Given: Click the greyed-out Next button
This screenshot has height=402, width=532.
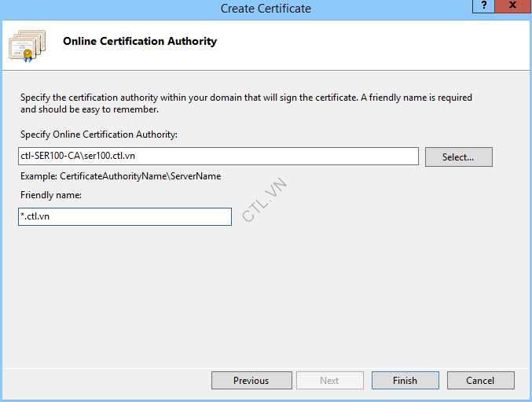Looking at the screenshot, I should coord(329,381).
